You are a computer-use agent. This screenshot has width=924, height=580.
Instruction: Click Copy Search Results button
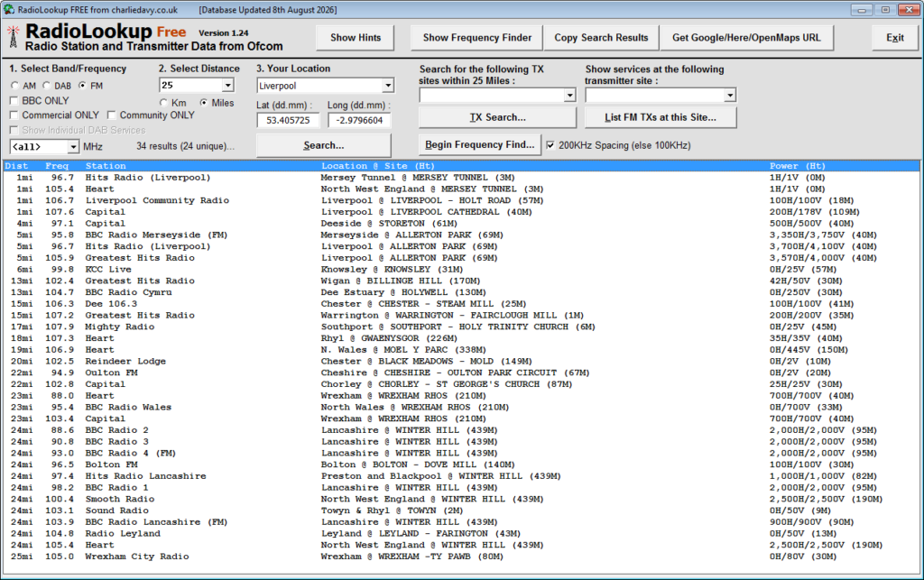click(601, 38)
